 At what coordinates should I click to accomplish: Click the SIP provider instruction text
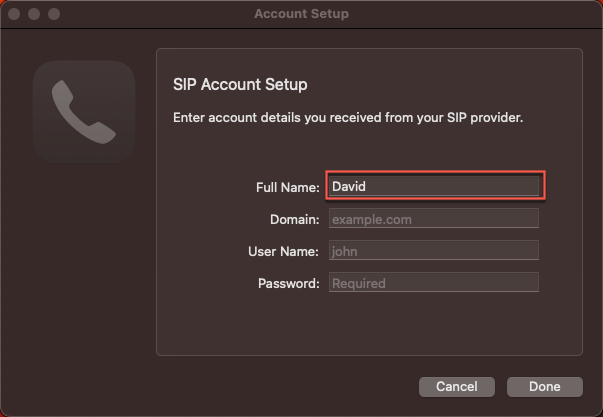click(x=348, y=117)
